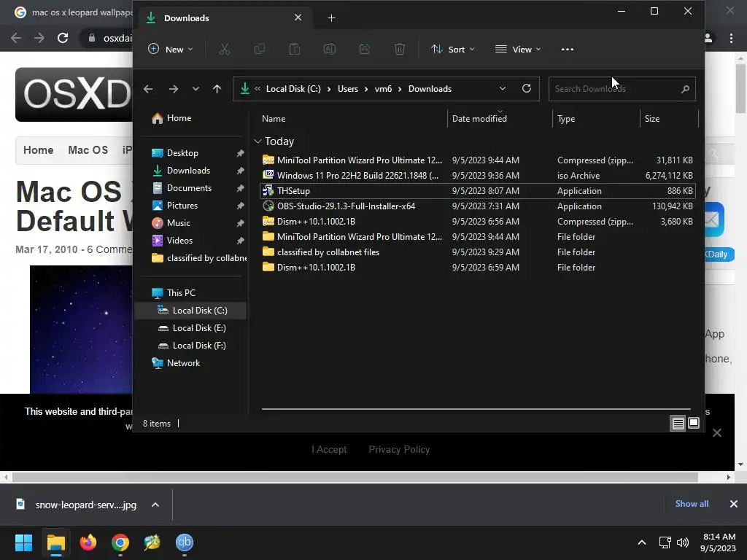The height and width of the screenshot is (560, 747).
Task: Open qBittorrent from the taskbar
Action: point(185,542)
